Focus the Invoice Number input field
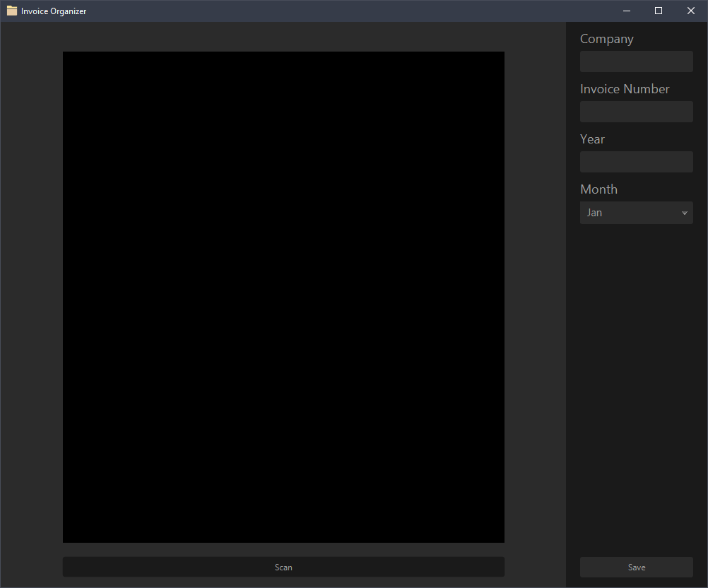This screenshot has height=588, width=708. (636, 112)
